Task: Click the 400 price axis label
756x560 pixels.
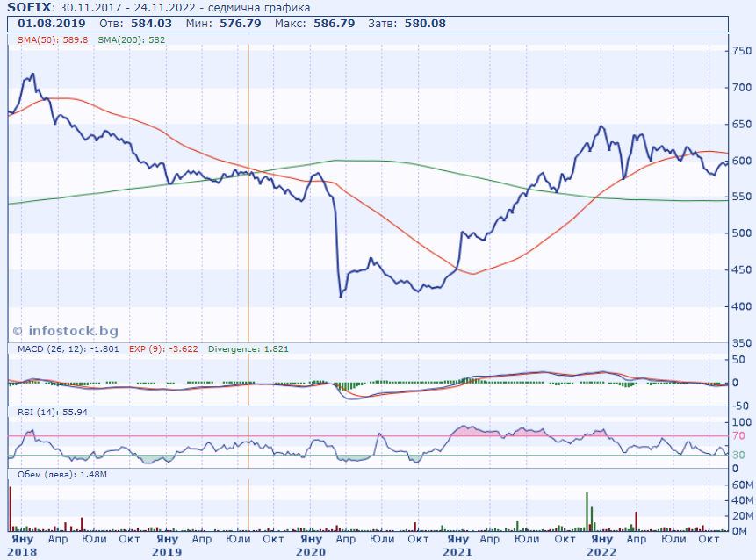Action: coord(742,306)
